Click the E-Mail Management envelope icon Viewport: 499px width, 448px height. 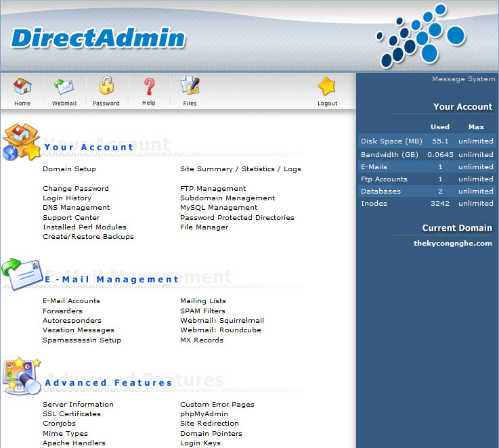coord(22,273)
